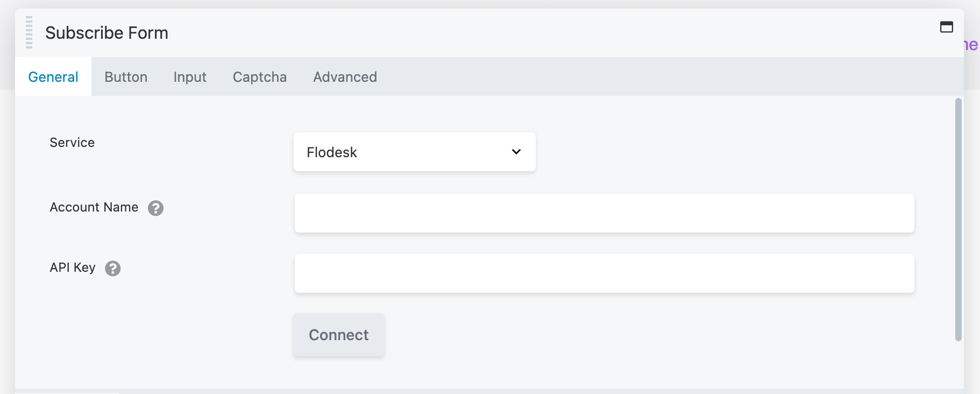Image resolution: width=980 pixels, height=394 pixels.
Task: Go to the Input tab
Action: pyautogui.click(x=190, y=77)
